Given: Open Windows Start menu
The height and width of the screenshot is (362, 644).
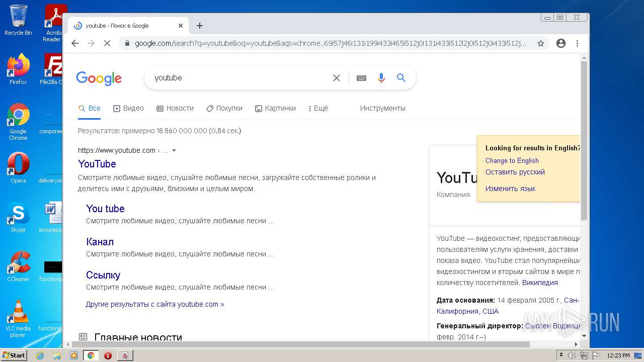Looking at the screenshot, I should coord(14,355).
